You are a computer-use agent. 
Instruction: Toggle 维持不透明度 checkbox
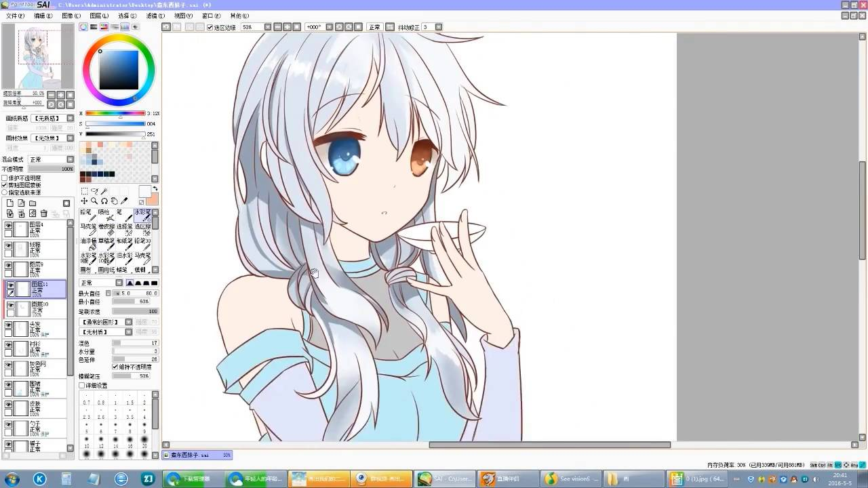115,367
